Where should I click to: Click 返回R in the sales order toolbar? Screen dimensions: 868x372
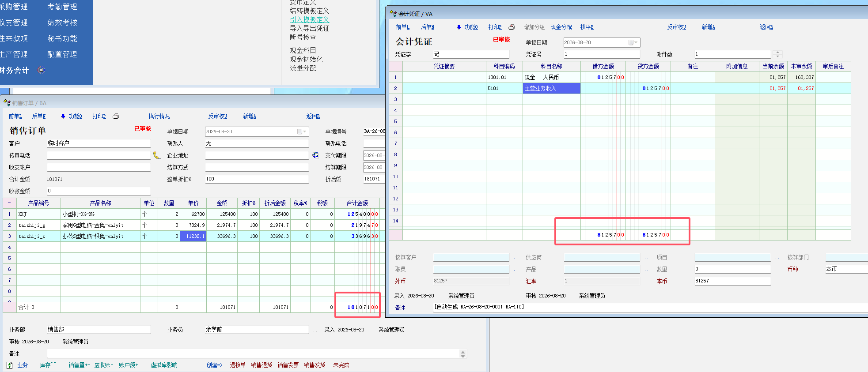click(313, 116)
